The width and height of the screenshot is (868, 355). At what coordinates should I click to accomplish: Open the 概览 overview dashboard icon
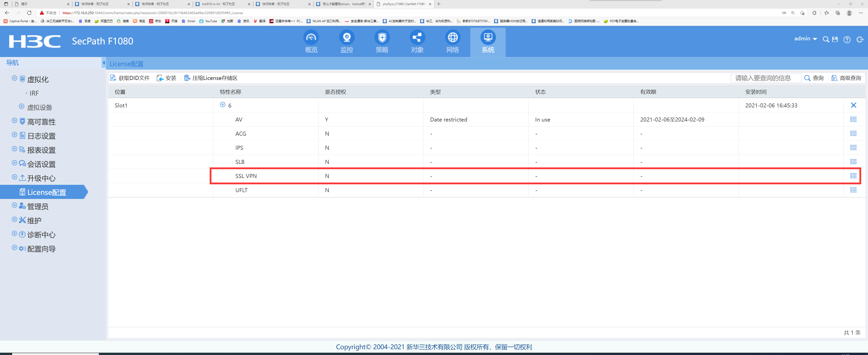tap(311, 37)
